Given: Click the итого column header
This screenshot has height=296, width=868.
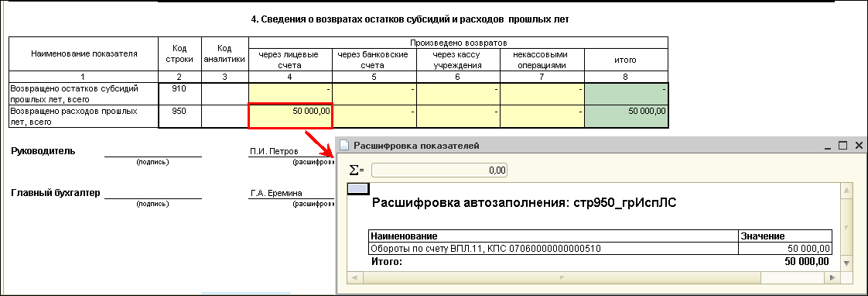Looking at the screenshot, I should [626, 60].
